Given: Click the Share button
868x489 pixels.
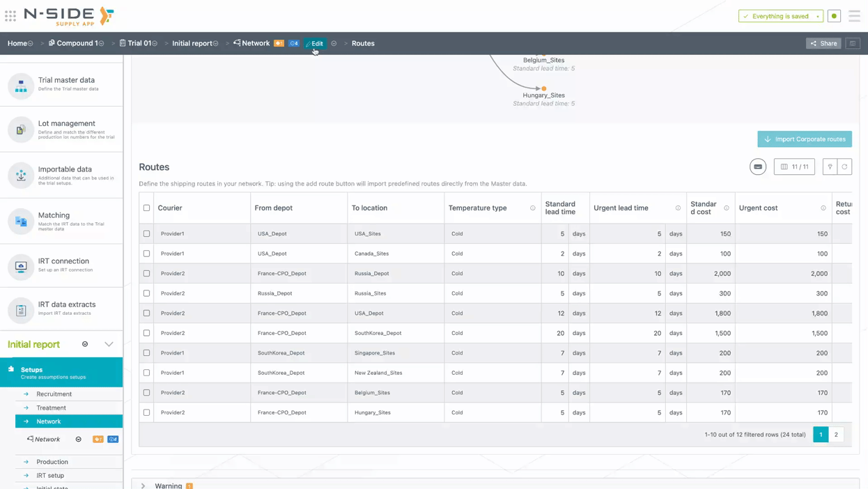Looking at the screenshot, I should [x=823, y=43].
